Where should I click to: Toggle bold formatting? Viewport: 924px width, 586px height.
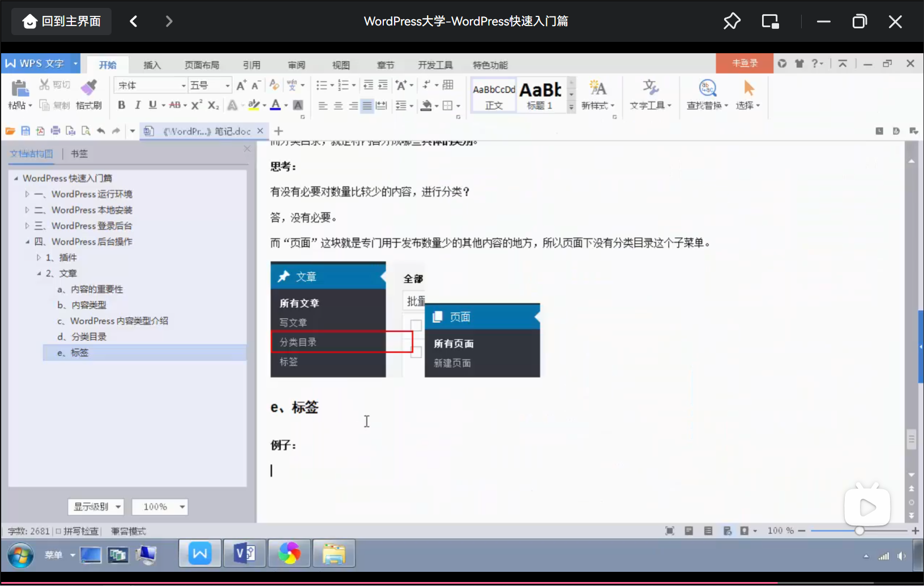coord(122,105)
